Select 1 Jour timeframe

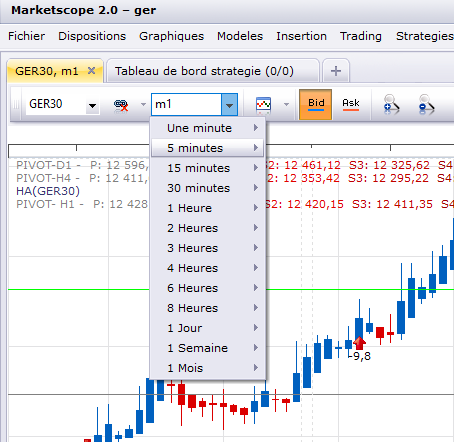[x=207, y=328]
